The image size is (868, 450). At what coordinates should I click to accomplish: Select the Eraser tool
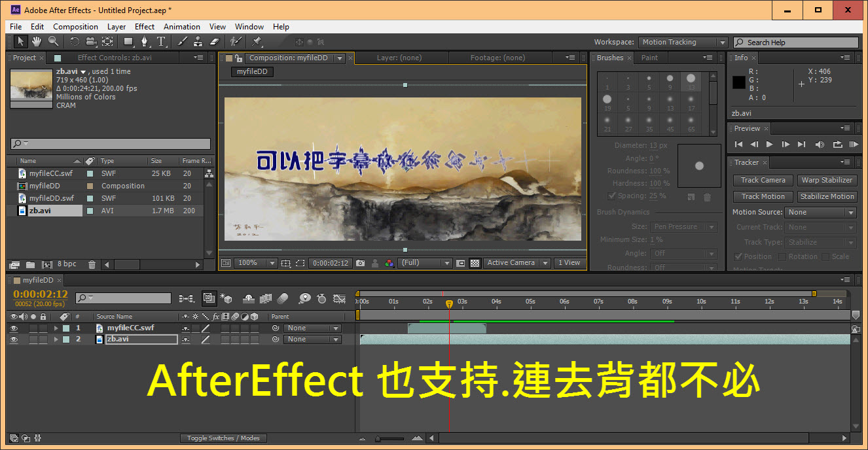[215, 41]
